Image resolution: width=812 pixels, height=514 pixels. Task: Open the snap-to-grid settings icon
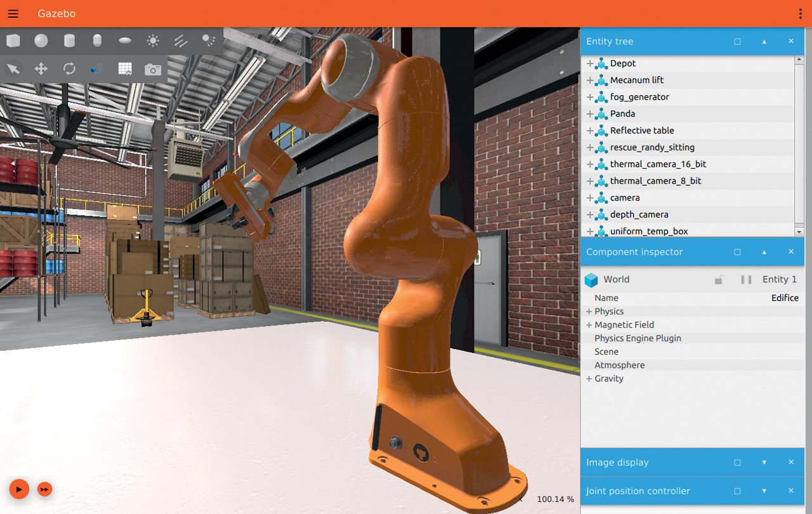(125, 69)
